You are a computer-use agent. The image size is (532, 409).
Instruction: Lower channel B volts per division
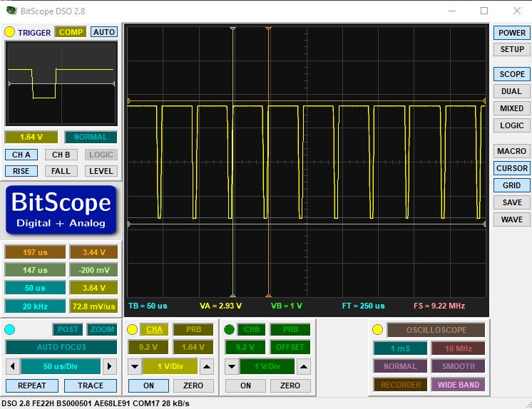pos(232,367)
